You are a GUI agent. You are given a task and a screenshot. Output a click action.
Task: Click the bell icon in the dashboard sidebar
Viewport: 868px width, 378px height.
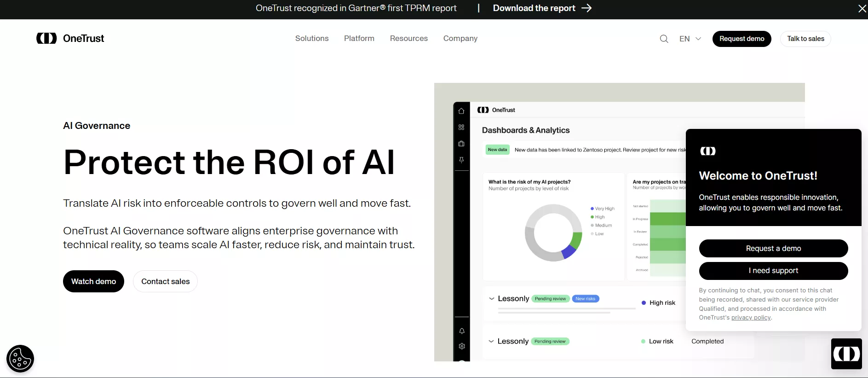462,331
